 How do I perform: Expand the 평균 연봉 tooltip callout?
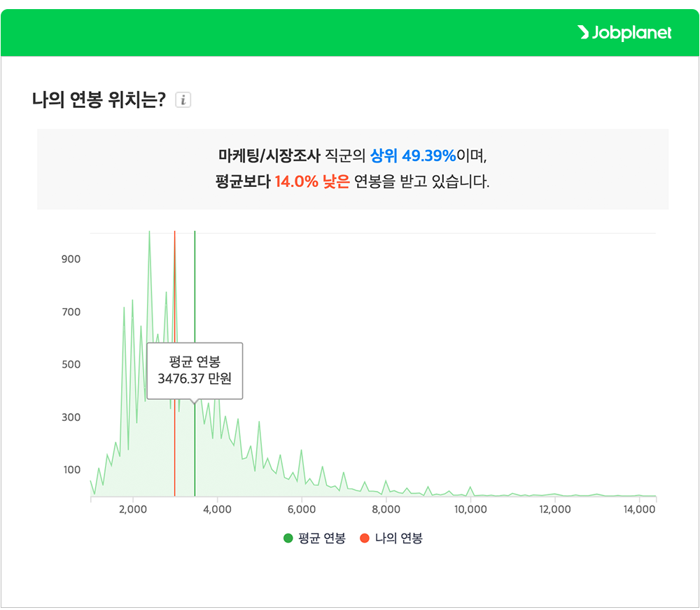tap(195, 370)
